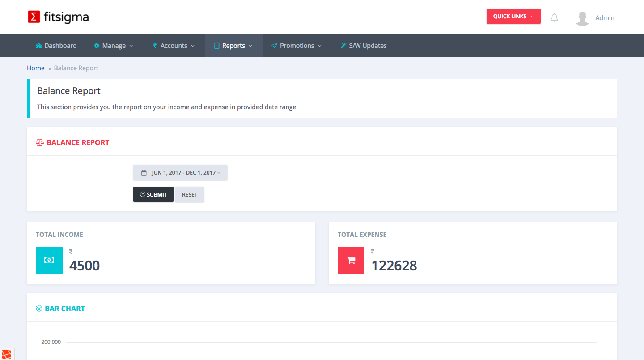Click the calendar icon in date range
This screenshot has height=360, width=644.
tap(144, 173)
